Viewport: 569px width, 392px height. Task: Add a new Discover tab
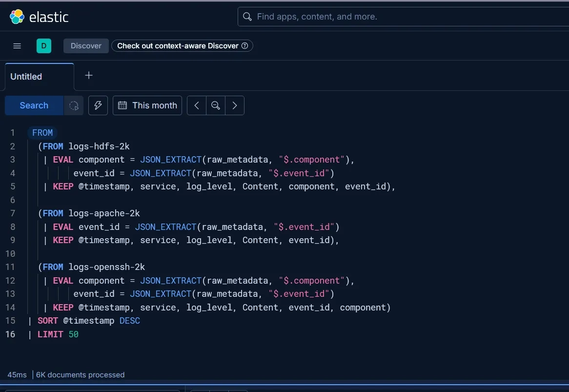point(89,76)
